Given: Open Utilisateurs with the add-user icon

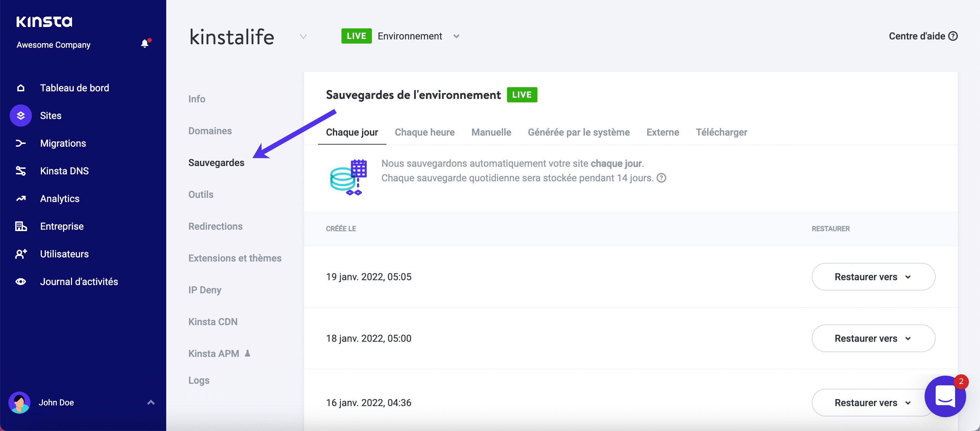Looking at the screenshot, I should pos(20,254).
